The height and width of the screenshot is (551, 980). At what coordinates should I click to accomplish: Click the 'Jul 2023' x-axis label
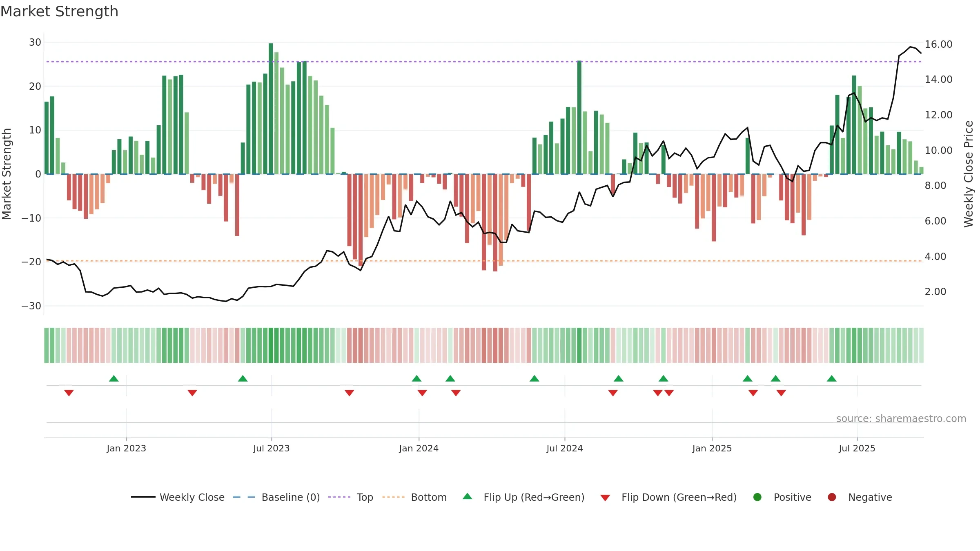coord(272,448)
